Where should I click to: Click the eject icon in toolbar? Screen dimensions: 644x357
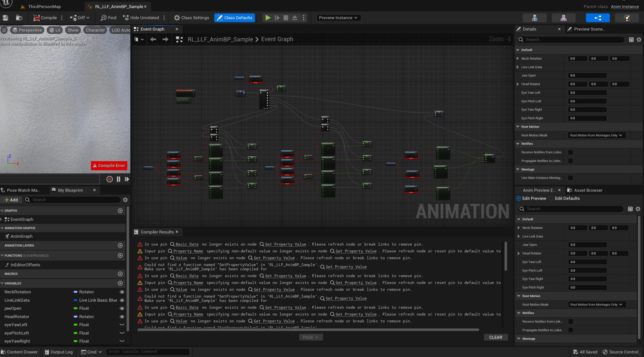coord(295,18)
